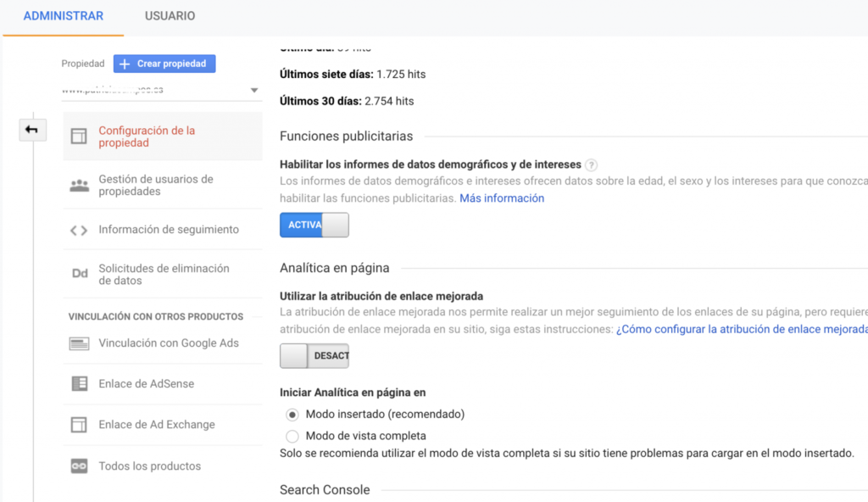Viewport: 868px width, 502px height.
Task: Click the Crear propiedad button
Action: coord(165,64)
